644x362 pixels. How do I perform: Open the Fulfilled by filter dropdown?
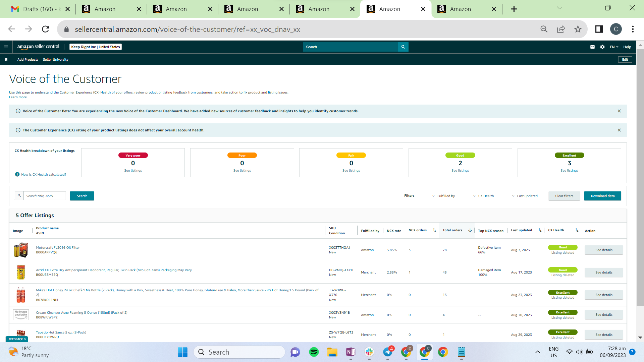click(x=444, y=196)
